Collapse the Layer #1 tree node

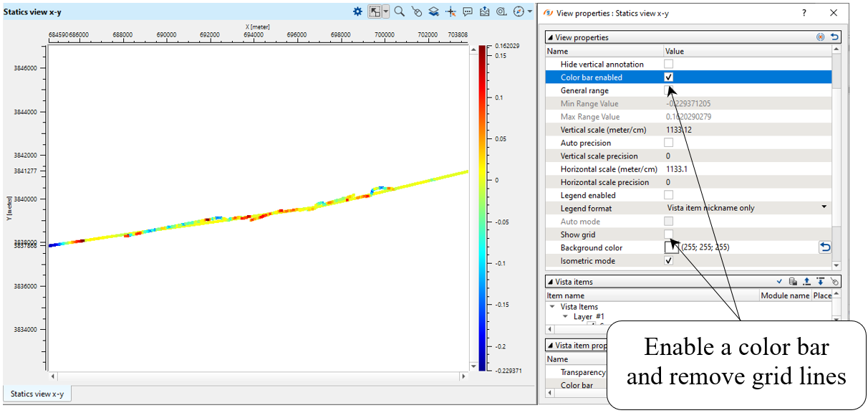[x=565, y=316]
